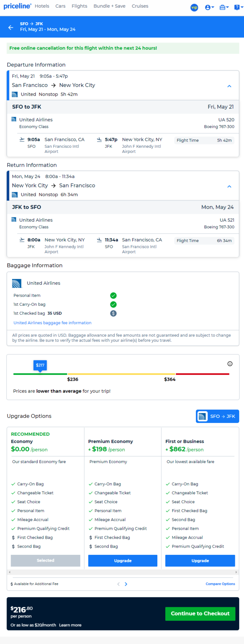
Task: Click the green check beside Personal Item
Action: tap(113, 296)
